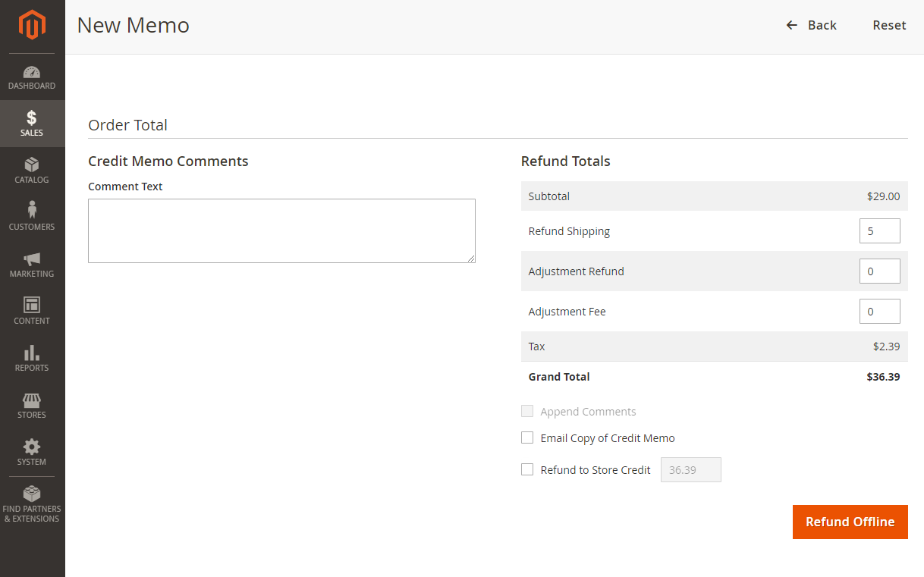Check Refund to Store Credit
The image size is (924, 577).
pyautogui.click(x=527, y=469)
